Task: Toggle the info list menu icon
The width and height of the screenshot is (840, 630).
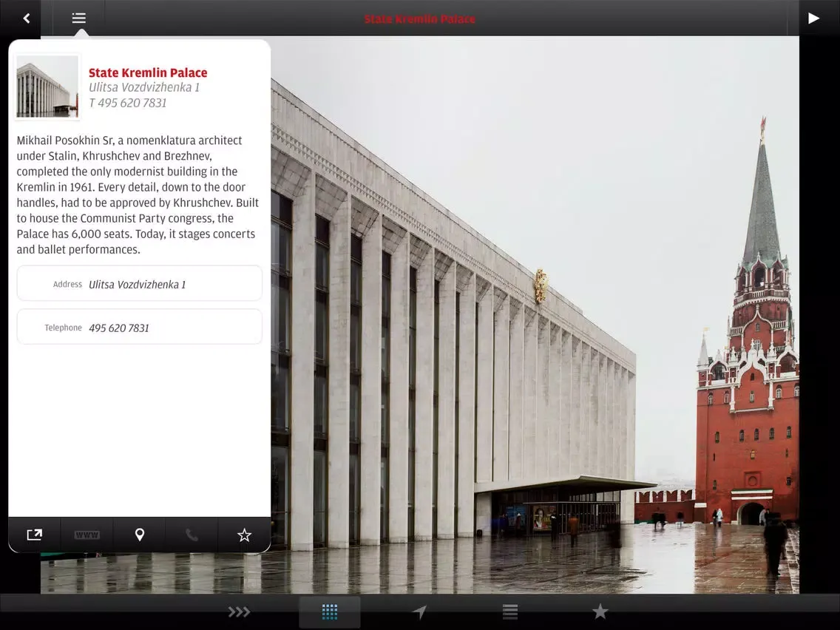Action: click(78, 18)
